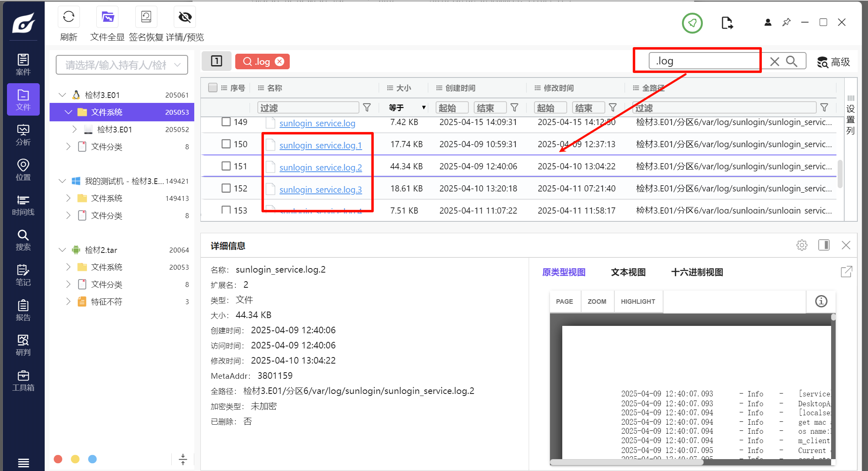Open the ZOOM preview menu

(597, 302)
